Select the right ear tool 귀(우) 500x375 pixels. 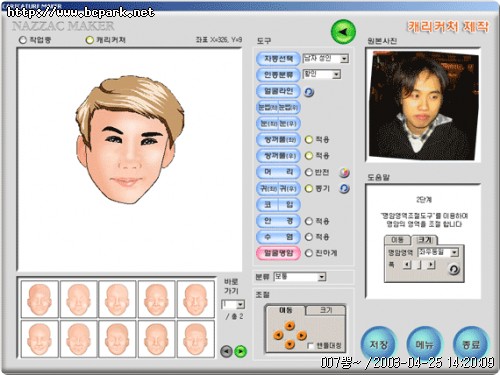pos(289,189)
